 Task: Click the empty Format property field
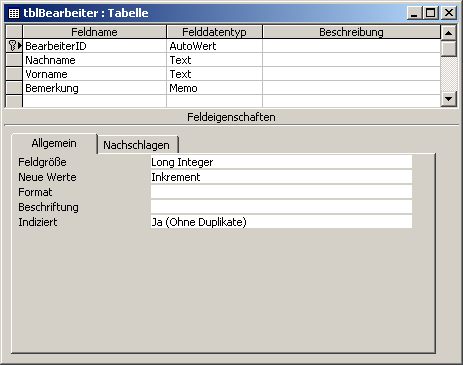(x=281, y=192)
